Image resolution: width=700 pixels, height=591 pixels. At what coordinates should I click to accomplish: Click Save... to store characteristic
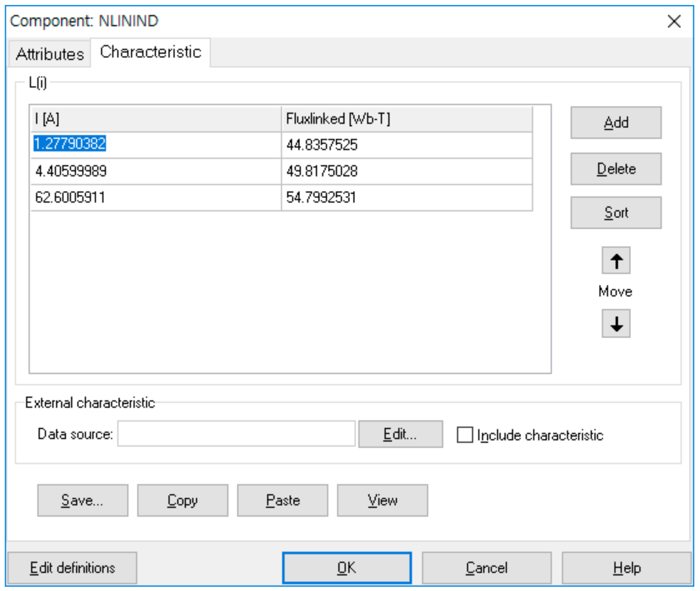click(x=83, y=500)
